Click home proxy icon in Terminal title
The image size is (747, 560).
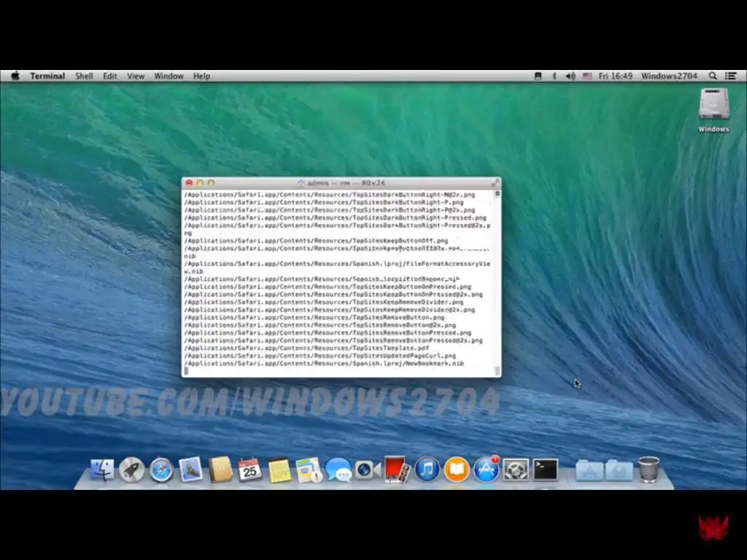[x=301, y=183]
